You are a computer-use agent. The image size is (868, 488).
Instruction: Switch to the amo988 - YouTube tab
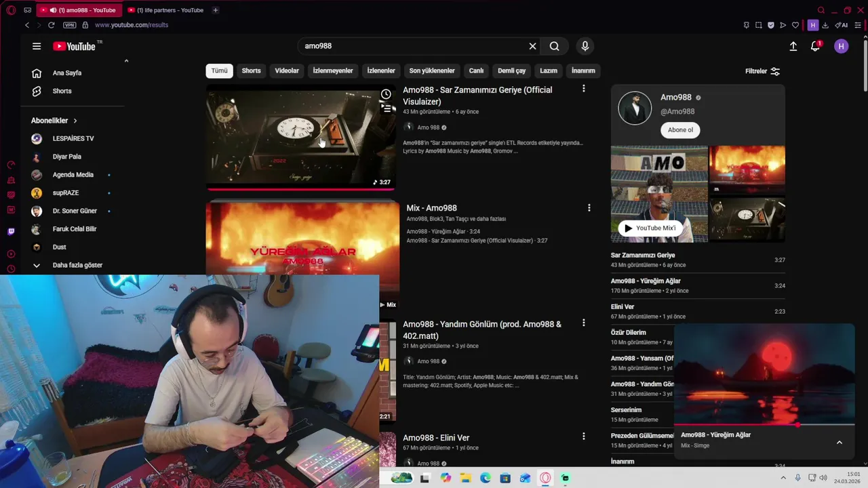(80, 10)
